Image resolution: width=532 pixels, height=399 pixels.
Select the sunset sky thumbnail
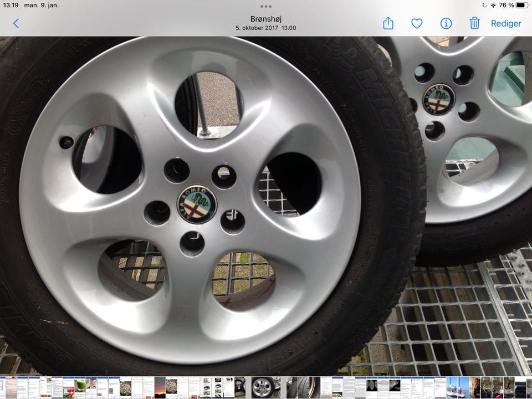[x=160, y=387]
